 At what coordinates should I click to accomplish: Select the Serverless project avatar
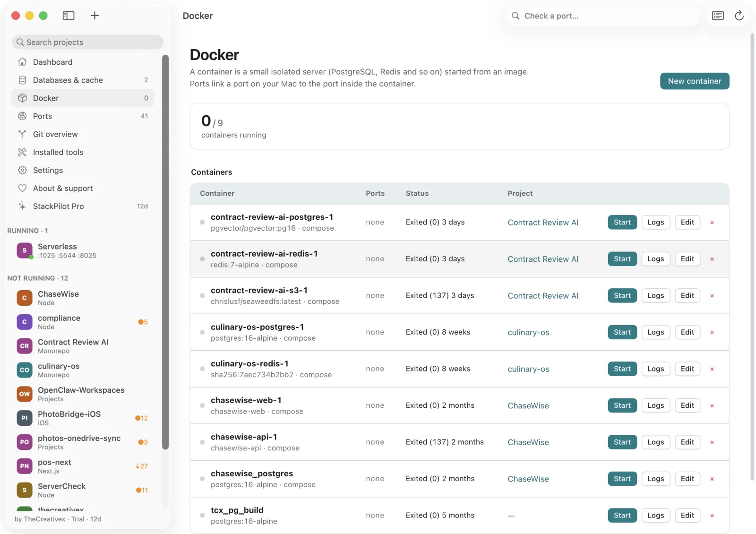(x=25, y=250)
